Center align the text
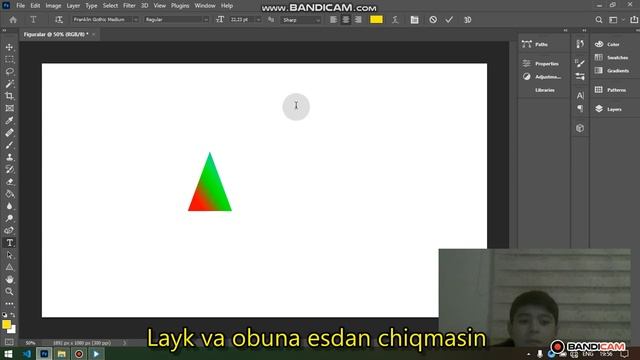Viewport: 640px width, 360px height. click(346, 20)
